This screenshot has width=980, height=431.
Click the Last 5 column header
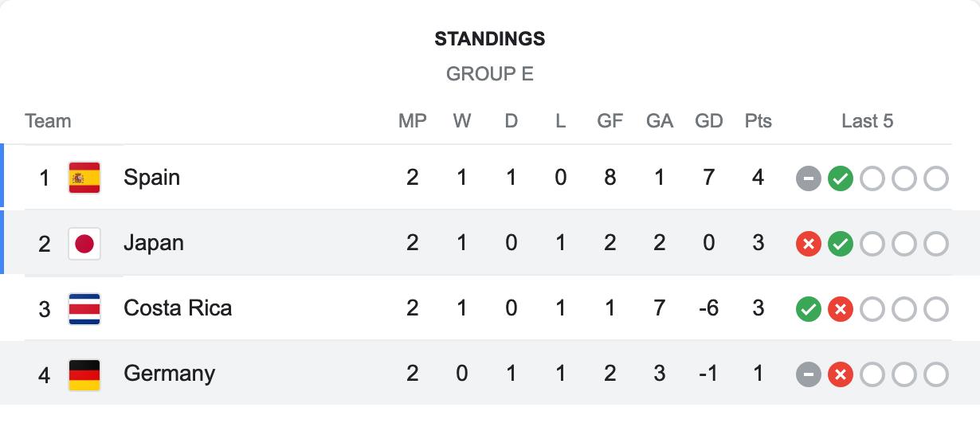(x=868, y=121)
